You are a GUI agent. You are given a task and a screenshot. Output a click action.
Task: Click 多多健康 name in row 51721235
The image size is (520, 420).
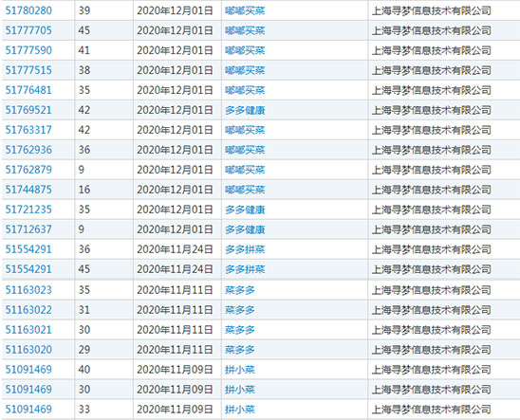point(245,210)
